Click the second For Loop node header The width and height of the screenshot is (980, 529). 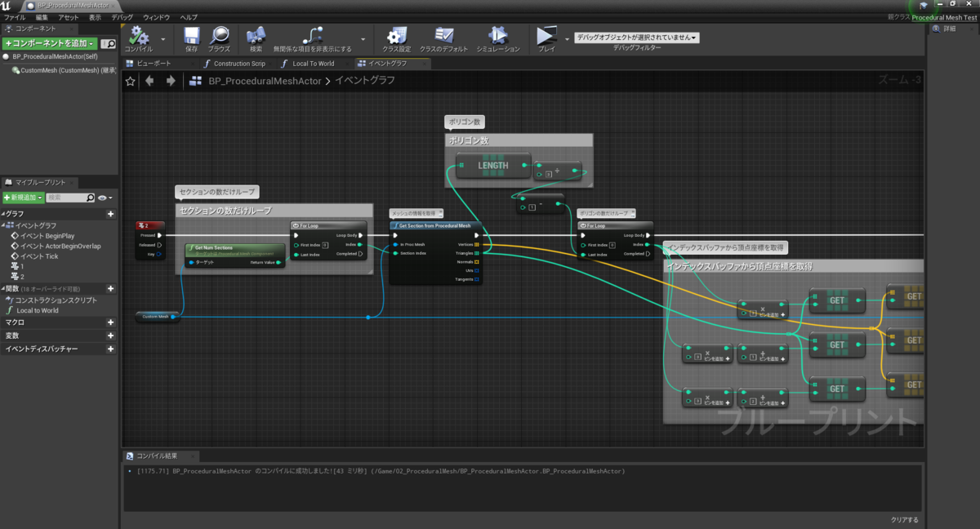(616, 225)
